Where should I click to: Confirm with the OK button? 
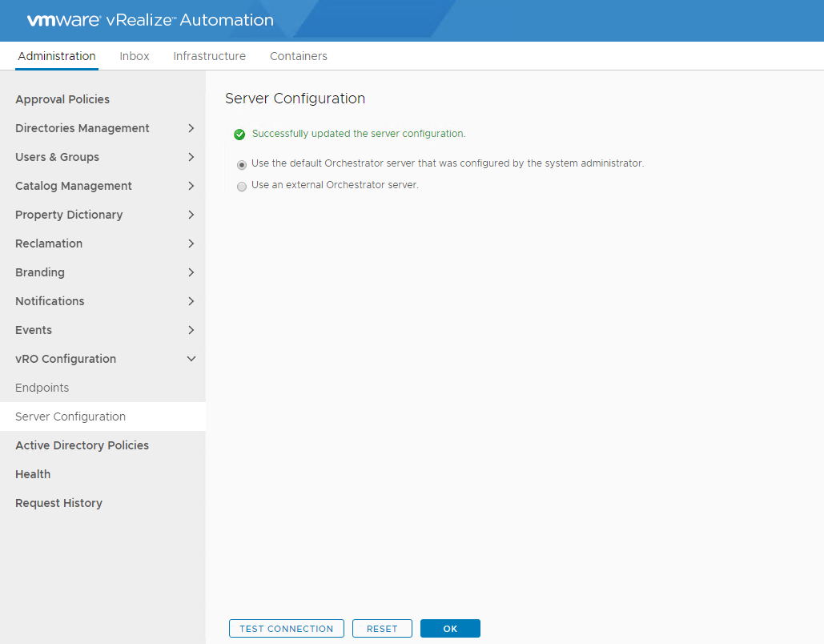pyautogui.click(x=450, y=629)
